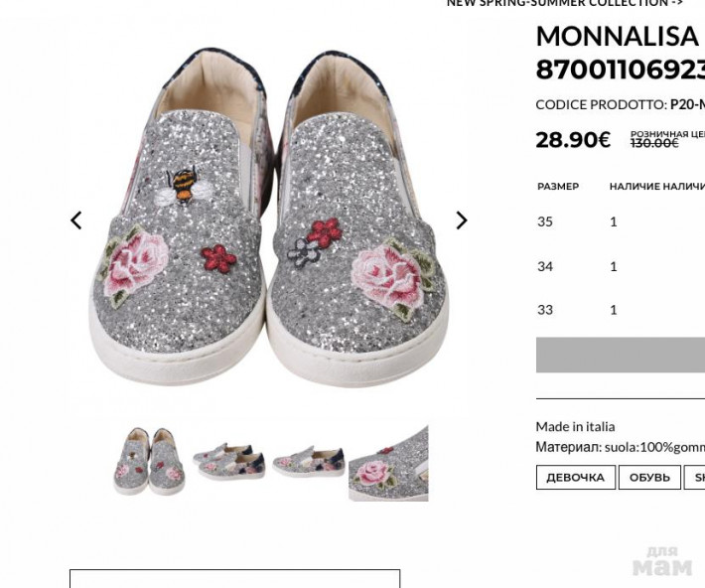This screenshot has height=588, width=705.
Task: Click the next image arrow
Action: (461, 220)
